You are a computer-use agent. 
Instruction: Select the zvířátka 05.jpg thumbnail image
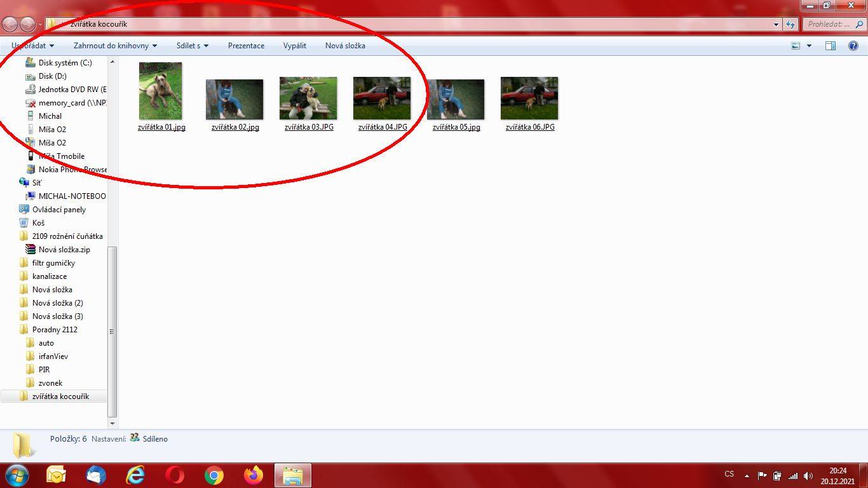pyautogui.click(x=456, y=99)
